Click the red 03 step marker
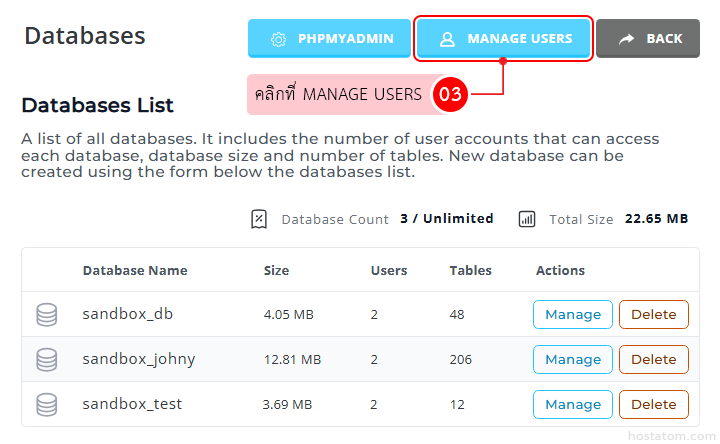 [450, 94]
